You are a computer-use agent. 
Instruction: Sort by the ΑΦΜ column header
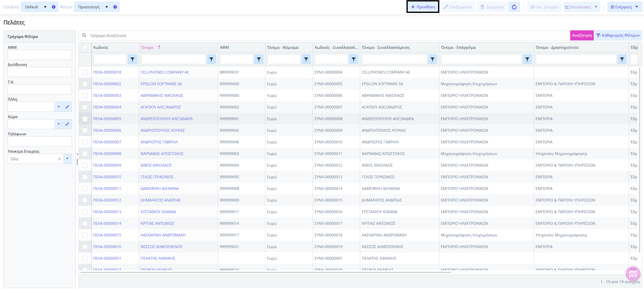(x=224, y=48)
